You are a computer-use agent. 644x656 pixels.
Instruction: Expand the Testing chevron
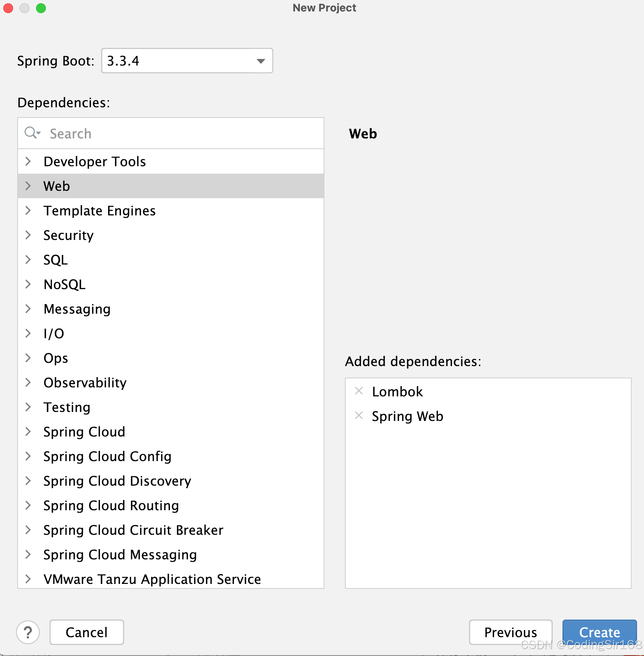point(28,407)
